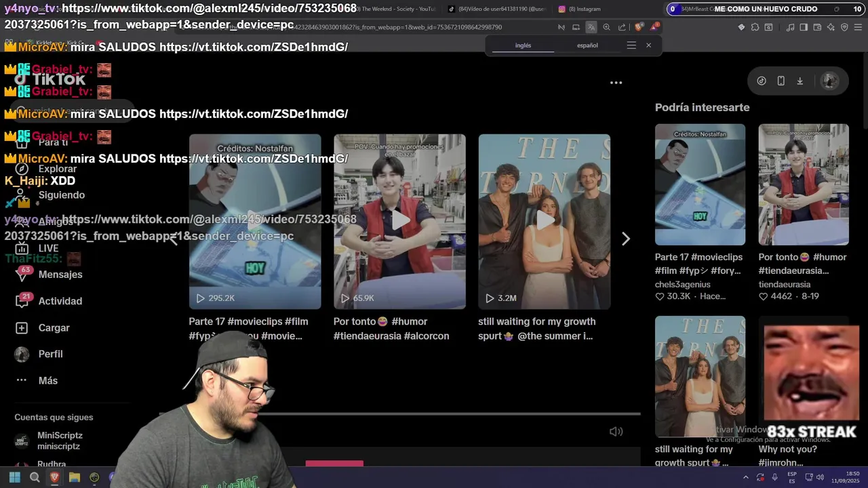868x488 pixels.
Task: Close the translate popup
Action: click(648, 45)
